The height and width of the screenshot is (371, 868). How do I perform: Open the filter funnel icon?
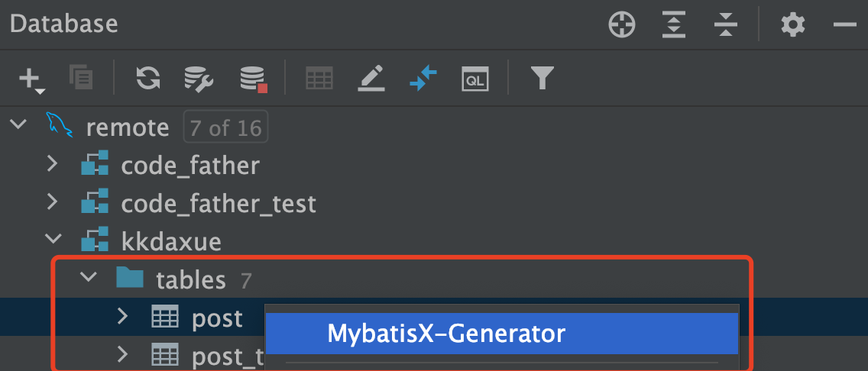(x=542, y=78)
